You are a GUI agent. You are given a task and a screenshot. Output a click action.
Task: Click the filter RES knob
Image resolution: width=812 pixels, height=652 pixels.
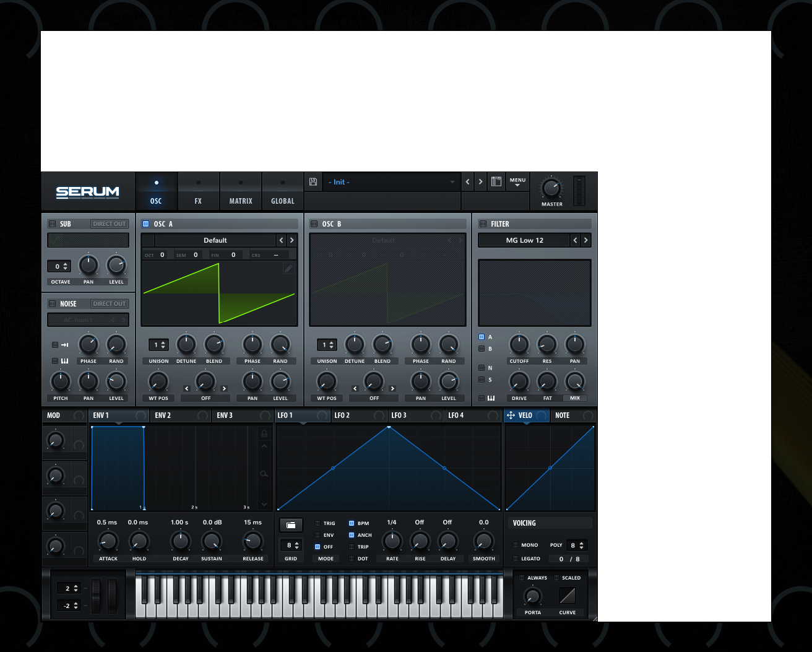pos(546,344)
